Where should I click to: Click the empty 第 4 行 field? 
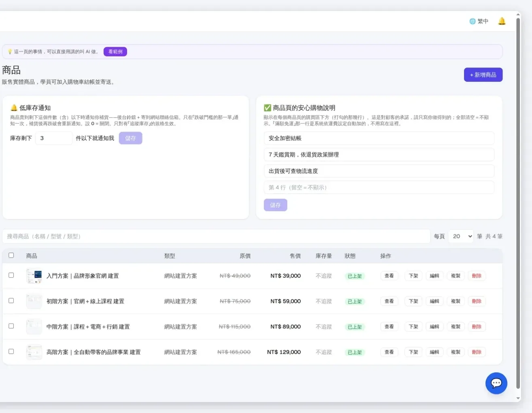379,187
